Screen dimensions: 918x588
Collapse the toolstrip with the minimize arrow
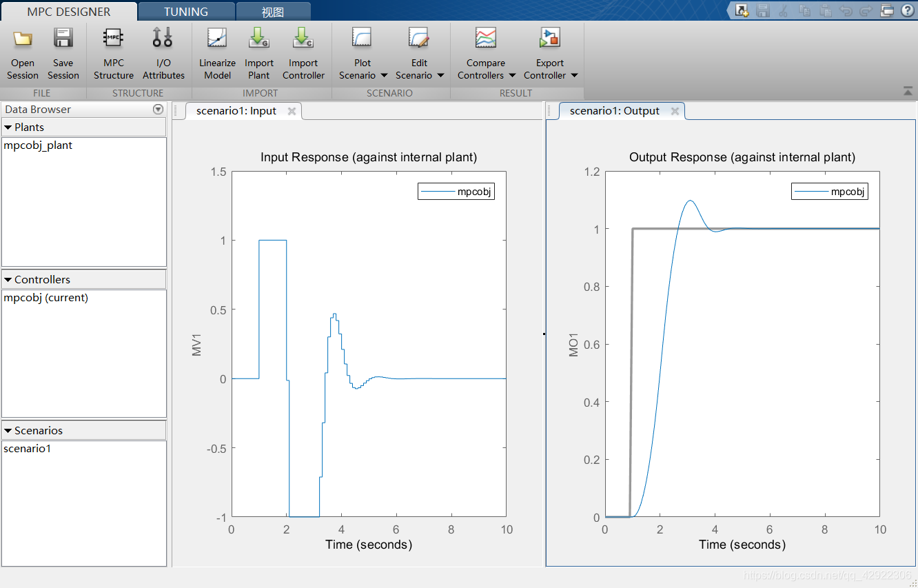pyautogui.click(x=908, y=91)
